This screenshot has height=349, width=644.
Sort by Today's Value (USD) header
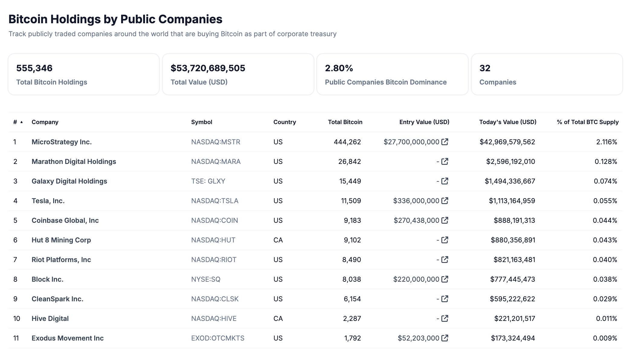507,122
